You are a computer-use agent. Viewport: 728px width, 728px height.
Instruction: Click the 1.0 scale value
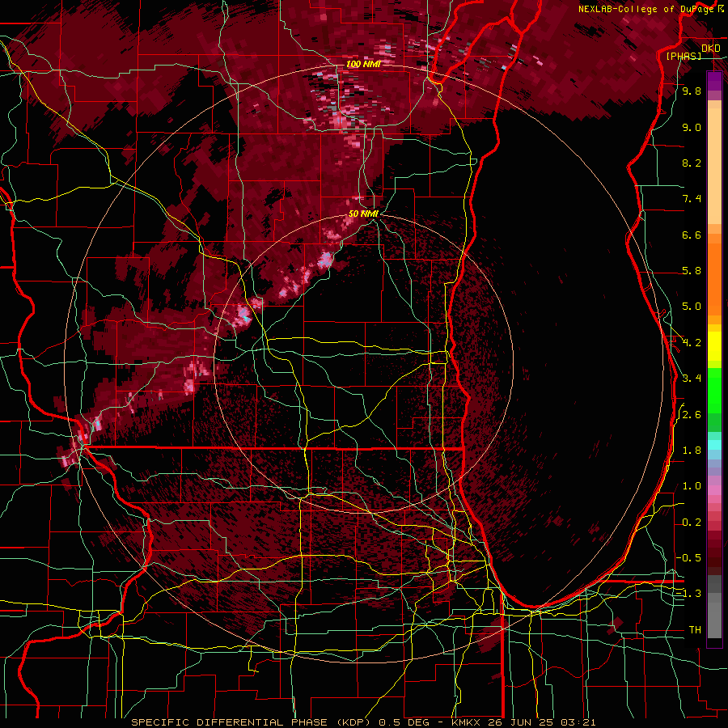(692, 486)
